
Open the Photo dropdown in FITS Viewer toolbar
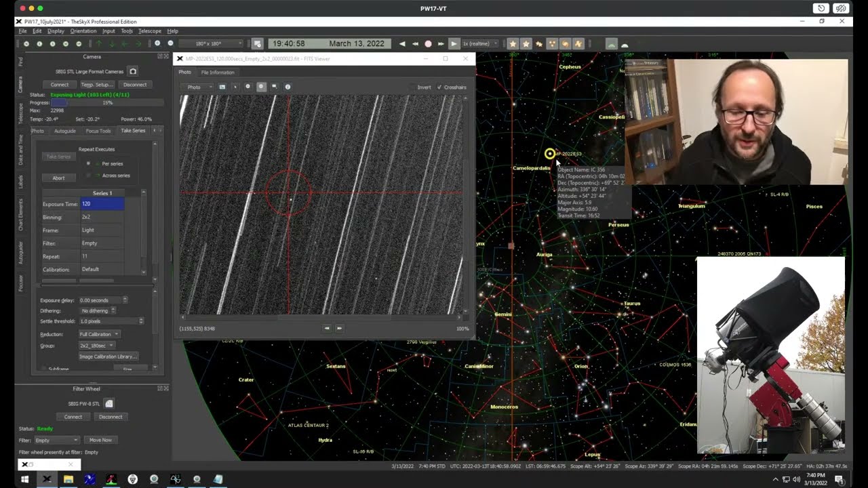click(x=197, y=87)
